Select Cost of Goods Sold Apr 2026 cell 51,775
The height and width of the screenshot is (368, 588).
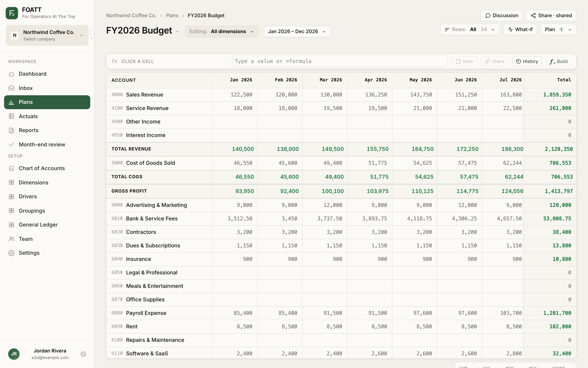click(x=370, y=163)
